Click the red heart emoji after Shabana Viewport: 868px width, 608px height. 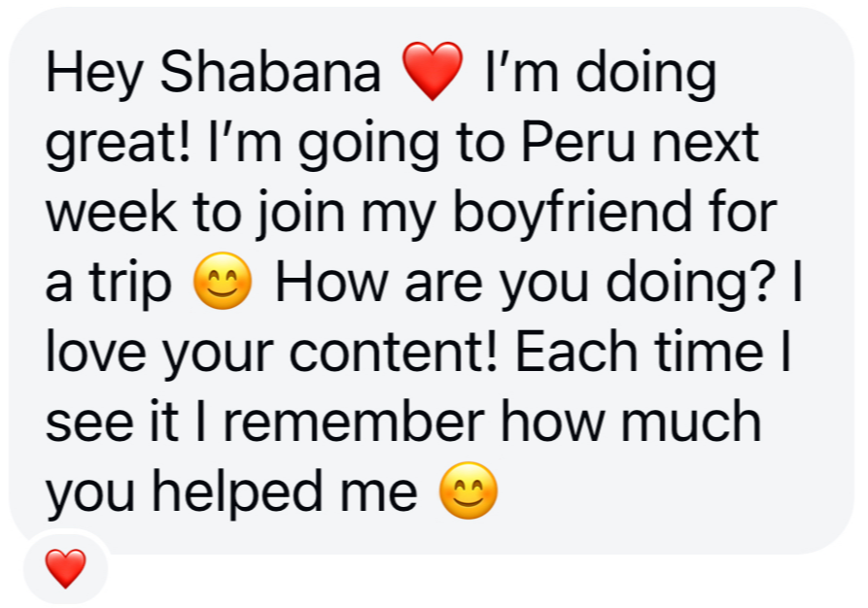[433, 71]
